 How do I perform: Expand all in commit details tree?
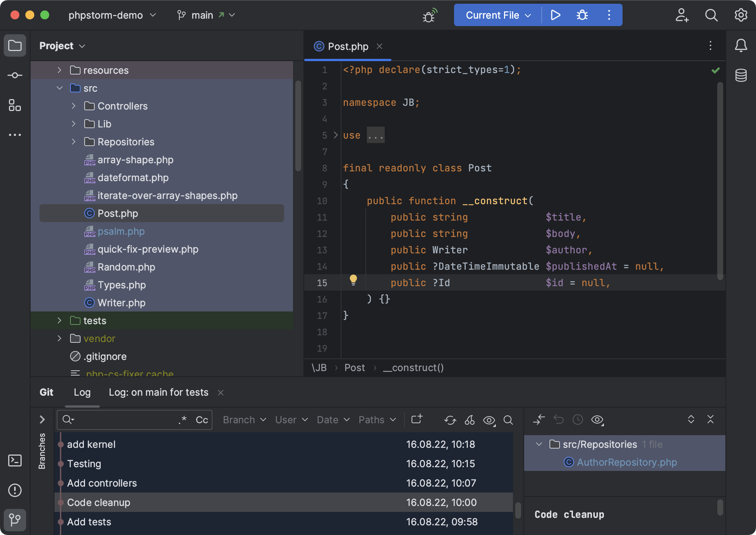point(691,419)
